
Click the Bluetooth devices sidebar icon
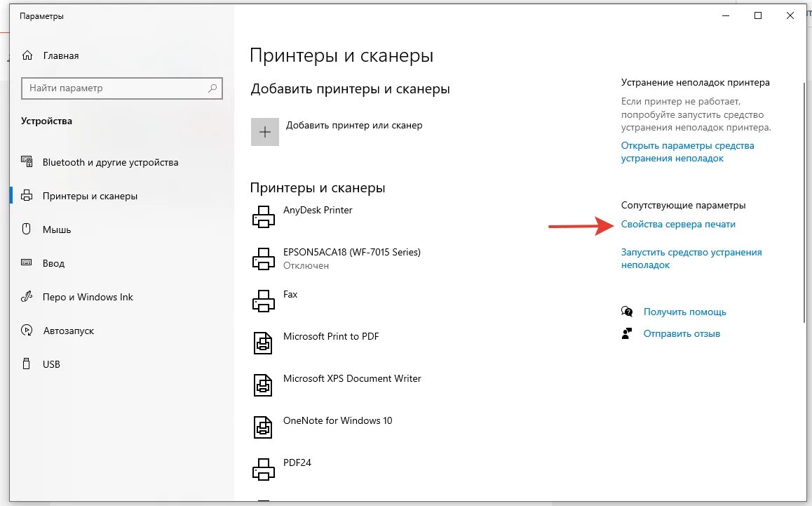coord(27,161)
